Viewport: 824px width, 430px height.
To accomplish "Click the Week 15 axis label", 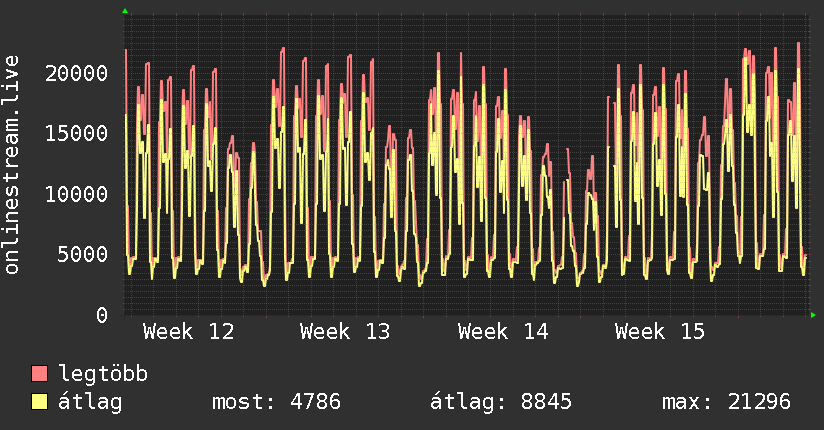I will click(660, 332).
